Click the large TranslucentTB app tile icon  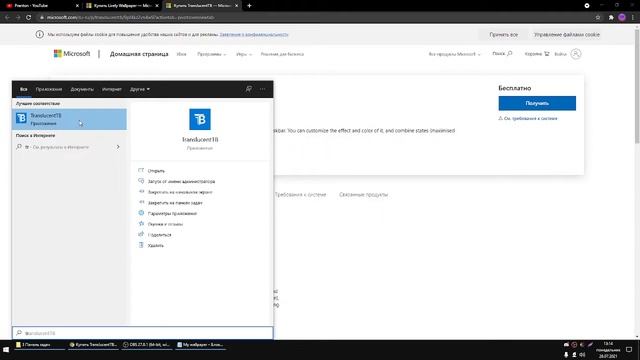(200, 119)
